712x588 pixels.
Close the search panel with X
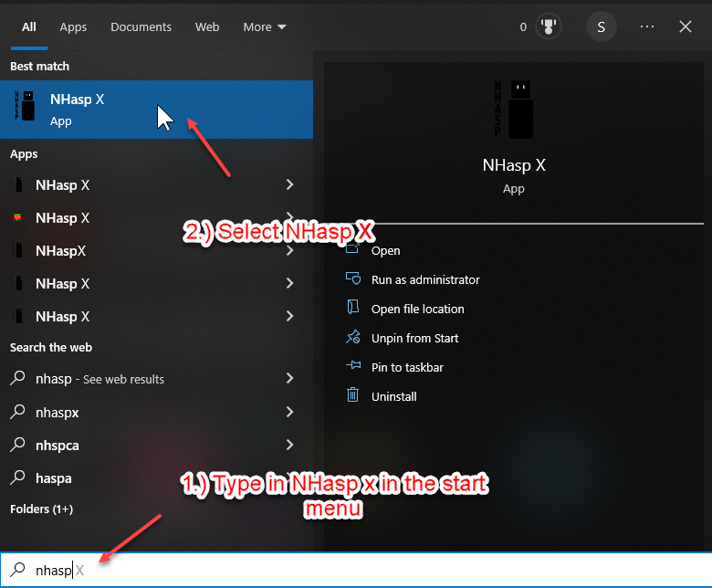[686, 26]
